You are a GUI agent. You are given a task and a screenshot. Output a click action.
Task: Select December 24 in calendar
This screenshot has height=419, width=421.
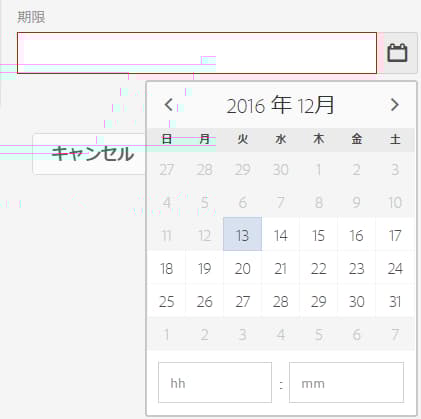395,267
